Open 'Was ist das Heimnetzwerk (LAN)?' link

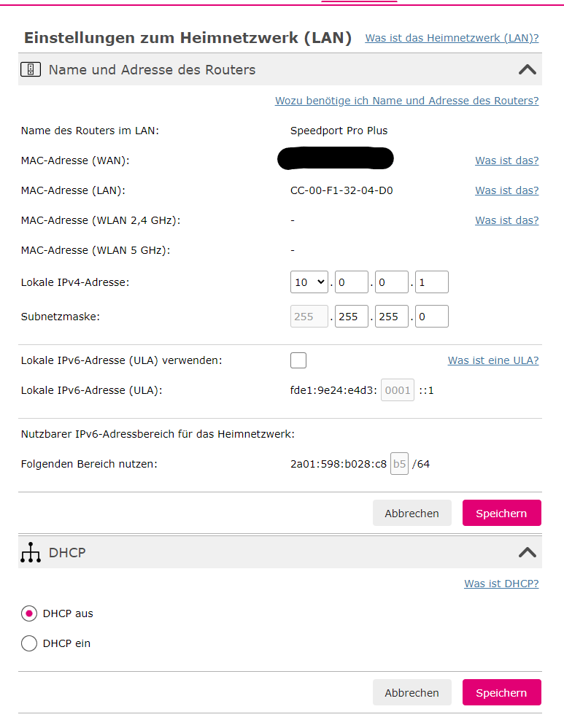[452, 38]
